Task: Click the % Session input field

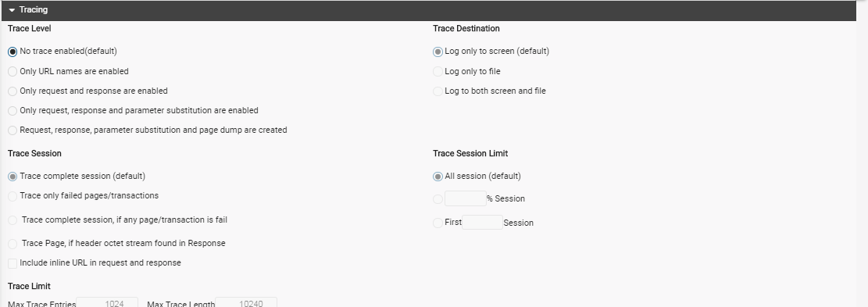Action: 466,198
